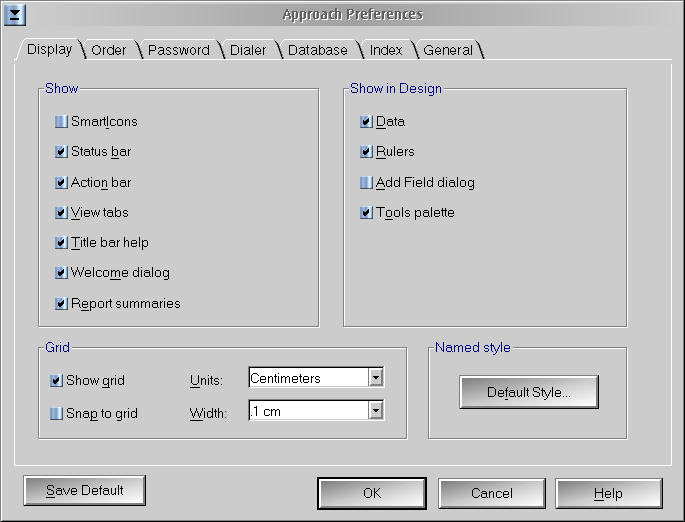Toggle the Tools palette checkbox

pyautogui.click(x=366, y=212)
